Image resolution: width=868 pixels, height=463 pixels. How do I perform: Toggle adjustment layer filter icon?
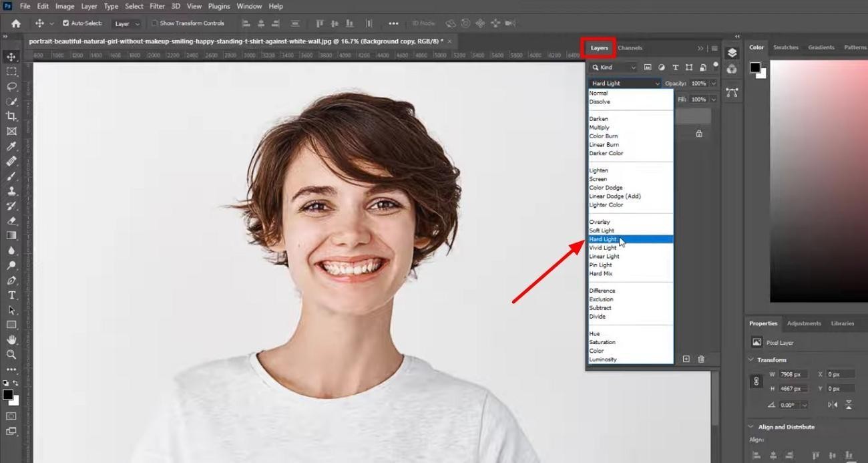pyautogui.click(x=662, y=67)
